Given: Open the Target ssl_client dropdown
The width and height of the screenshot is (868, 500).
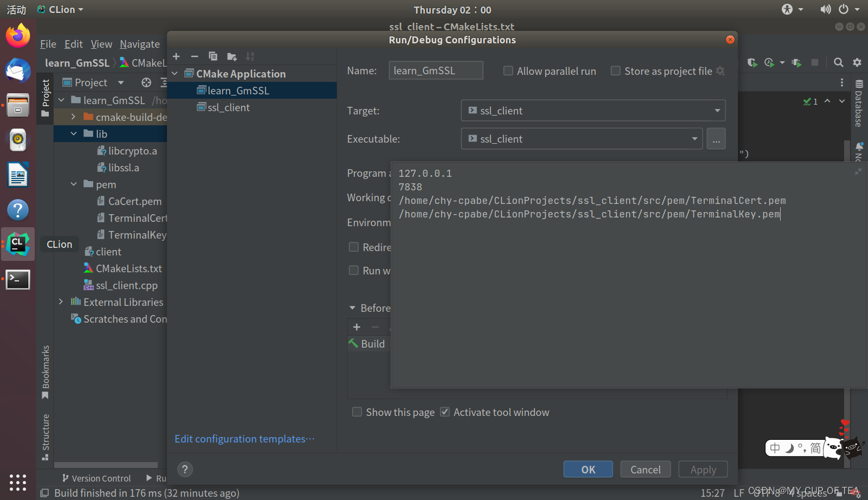Looking at the screenshot, I should tap(593, 111).
